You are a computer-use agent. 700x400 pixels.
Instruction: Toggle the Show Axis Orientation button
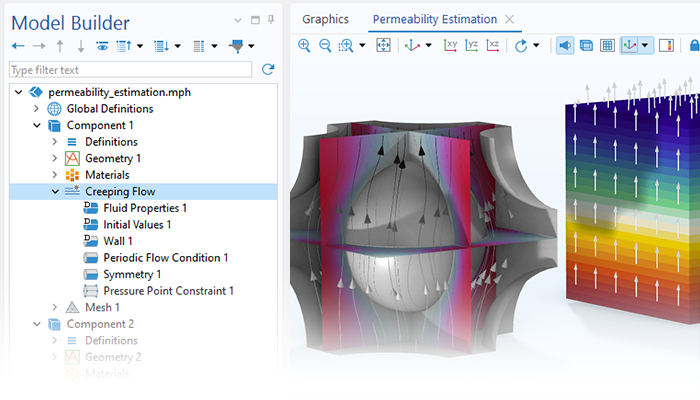pyautogui.click(x=629, y=45)
